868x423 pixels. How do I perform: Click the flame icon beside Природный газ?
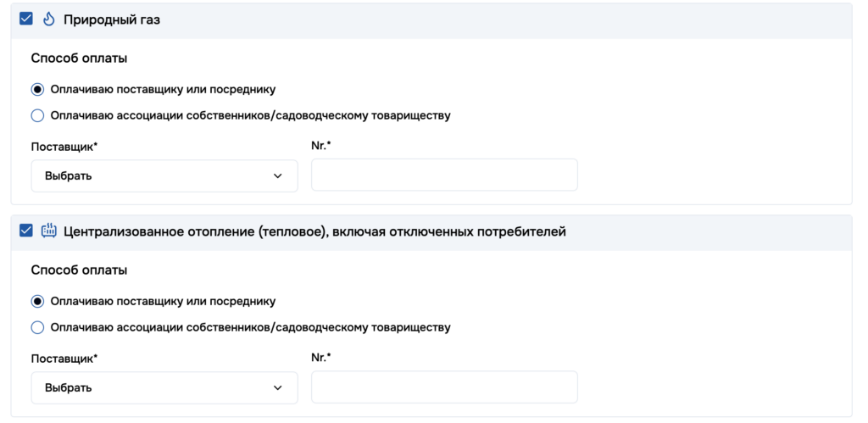pos(48,19)
